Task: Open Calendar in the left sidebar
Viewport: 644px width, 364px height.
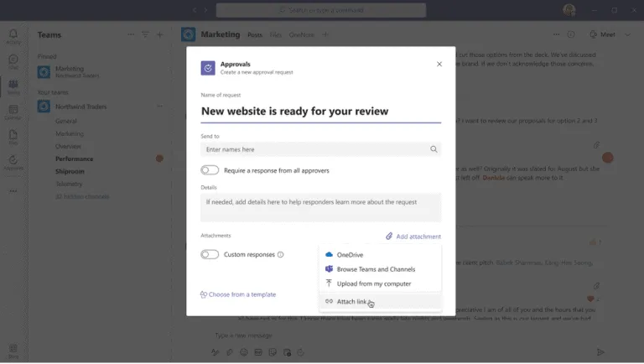Action: (x=13, y=112)
